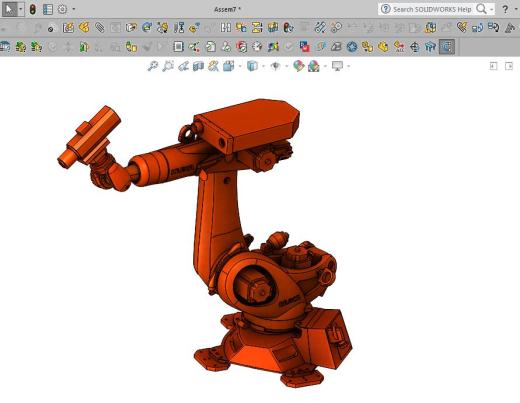Toggle the highlighted dark toolbar button

[x=447, y=47]
